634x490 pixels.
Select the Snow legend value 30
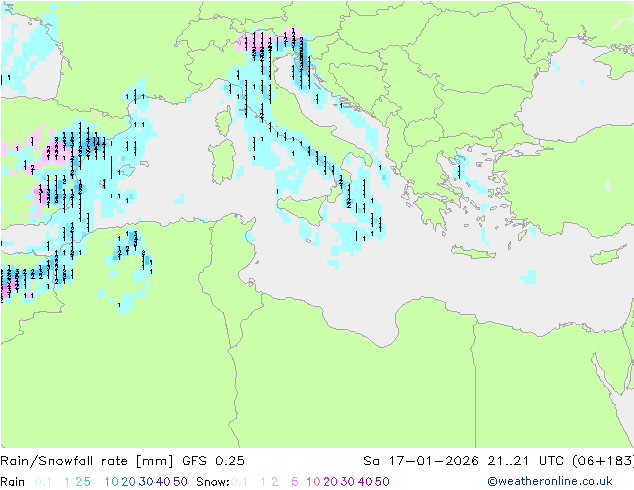click(347, 482)
